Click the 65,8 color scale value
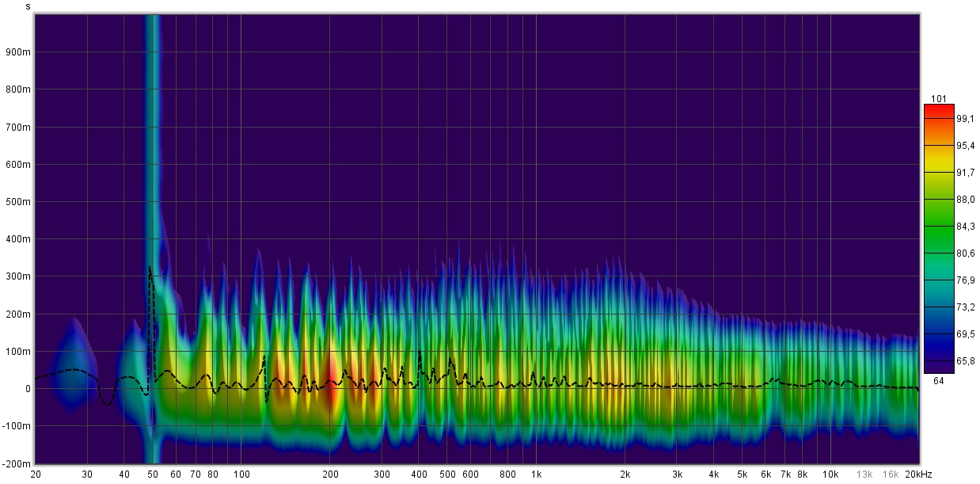 click(x=965, y=361)
